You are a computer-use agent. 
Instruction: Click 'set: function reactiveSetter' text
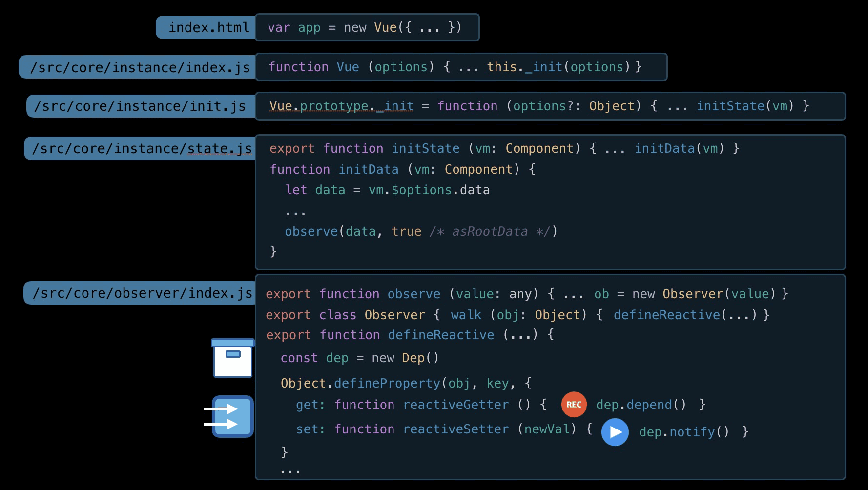[402, 429]
